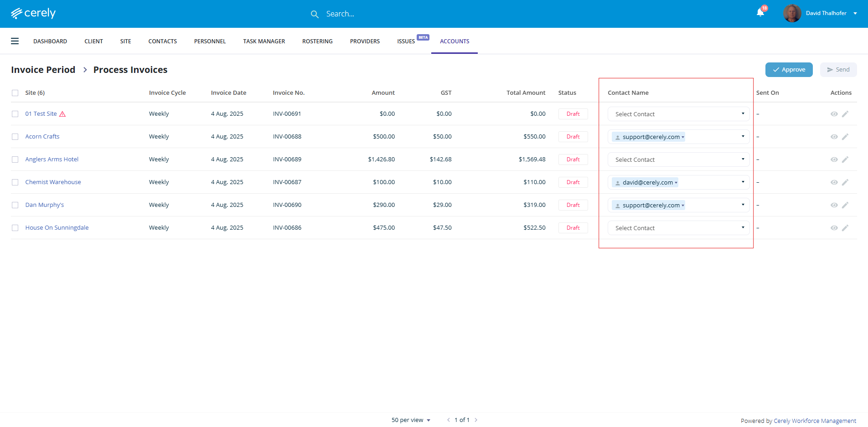Screen dimensions: 868x427
Task: Click the warning icon beside 01 Test Site
Action: coord(63,114)
